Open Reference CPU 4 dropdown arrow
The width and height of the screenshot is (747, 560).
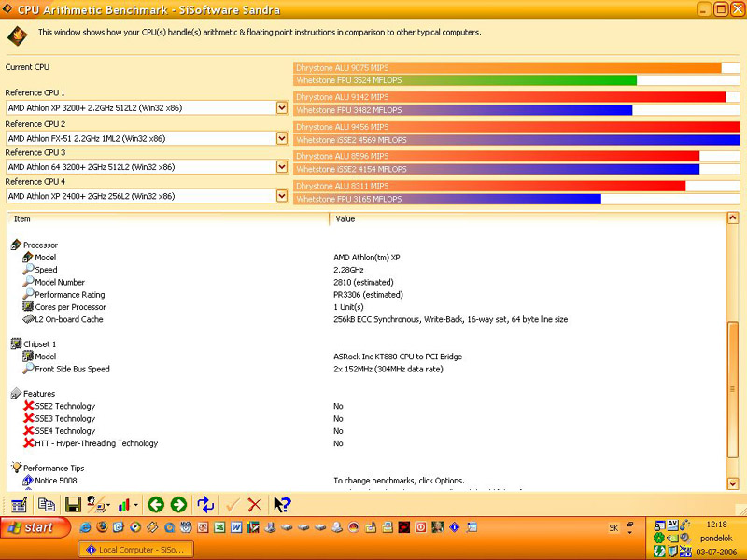[282, 196]
